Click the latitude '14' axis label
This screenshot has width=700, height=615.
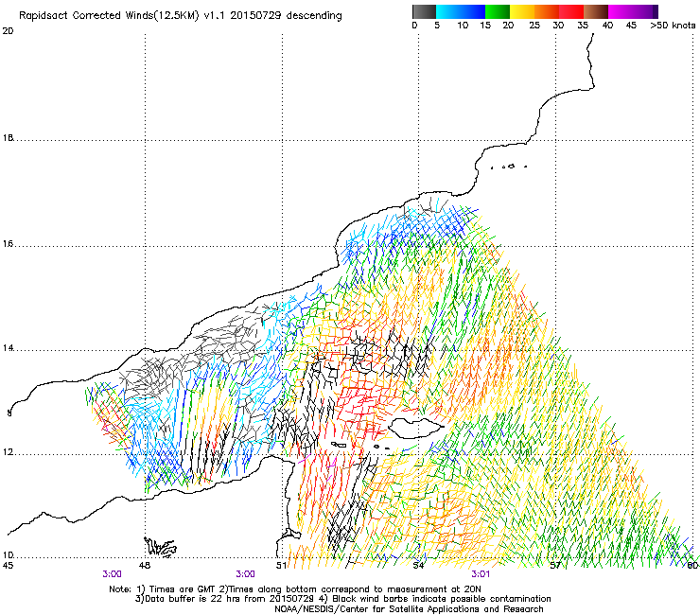coord(8,348)
